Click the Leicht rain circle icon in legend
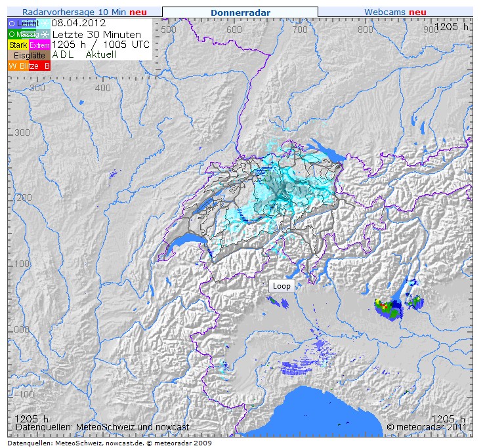Screen dimensions: 483x448 pyautogui.click(x=12, y=24)
